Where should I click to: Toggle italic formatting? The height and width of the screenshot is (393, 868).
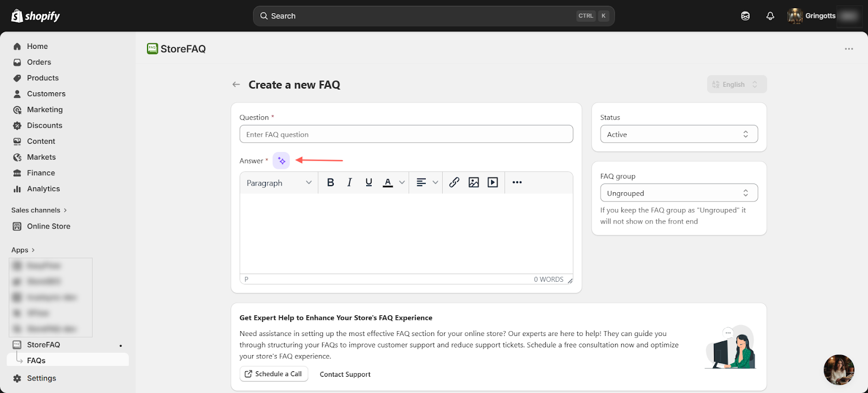click(349, 182)
